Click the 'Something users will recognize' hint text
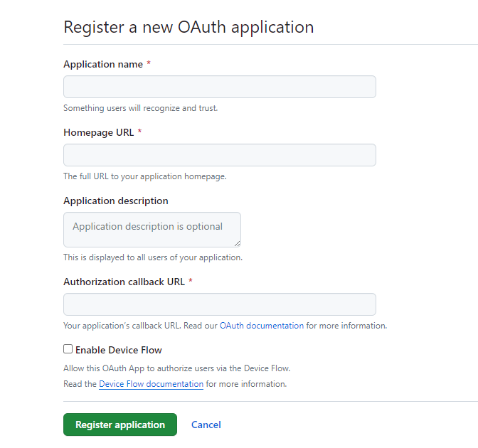This screenshot has height=448, width=478. coord(140,108)
